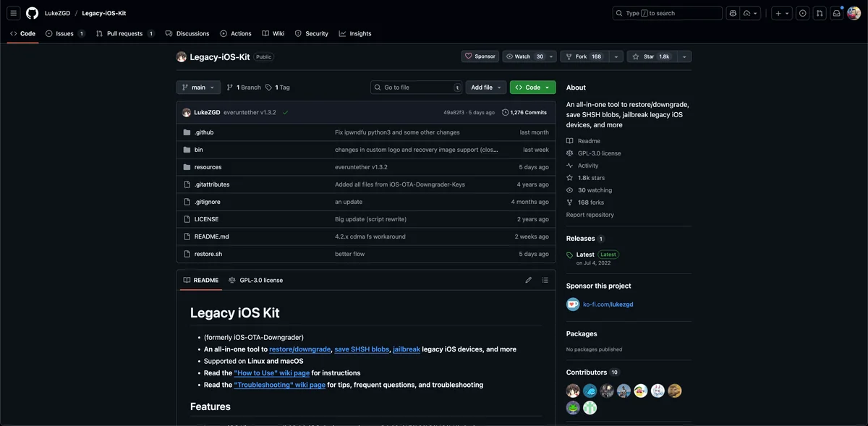This screenshot has height=426, width=868.
Task: Open the notifications inbox icon
Action: [x=836, y=13]
